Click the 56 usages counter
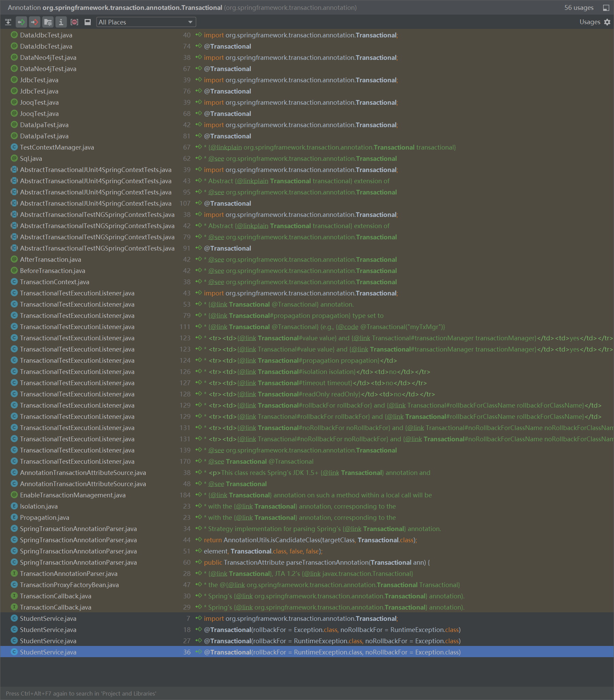This screenshot has width=614, height=700. click(x=579, y=8)
